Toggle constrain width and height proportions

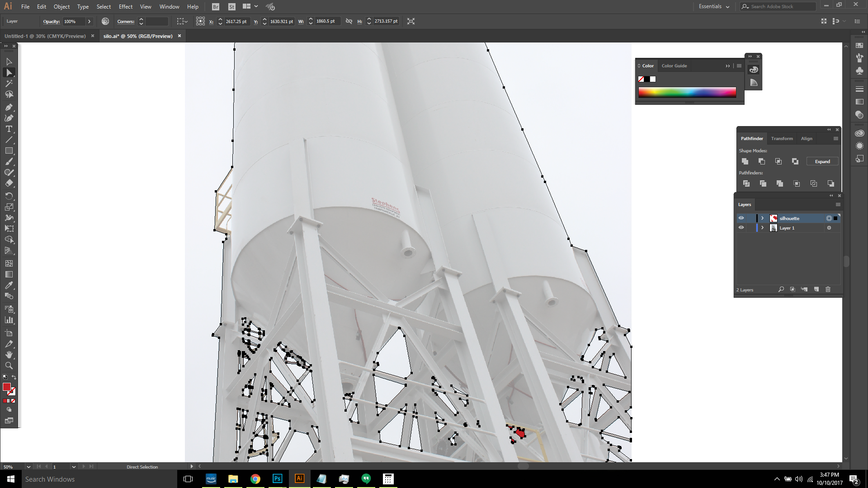click(349, 21)
